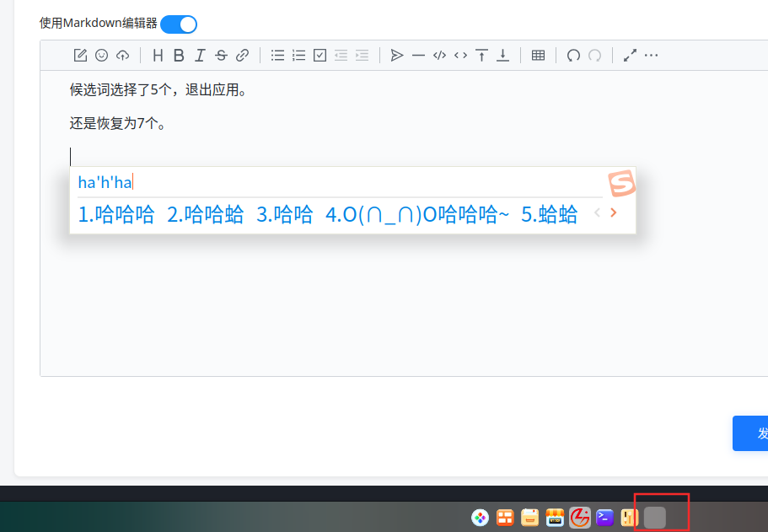Open the red browser dock icon
This screenshot has height=532, width=768.
click(x=580, y=518)
